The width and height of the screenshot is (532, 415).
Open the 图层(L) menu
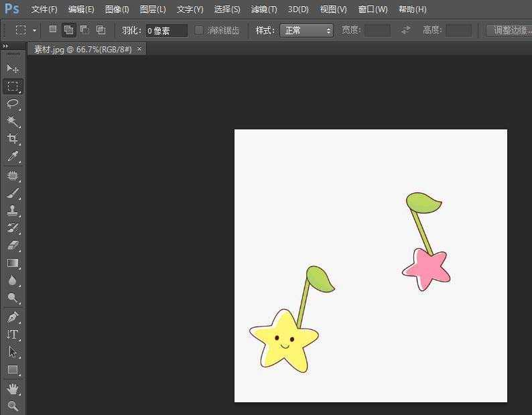pyautogui.click(x=153, y=9)
